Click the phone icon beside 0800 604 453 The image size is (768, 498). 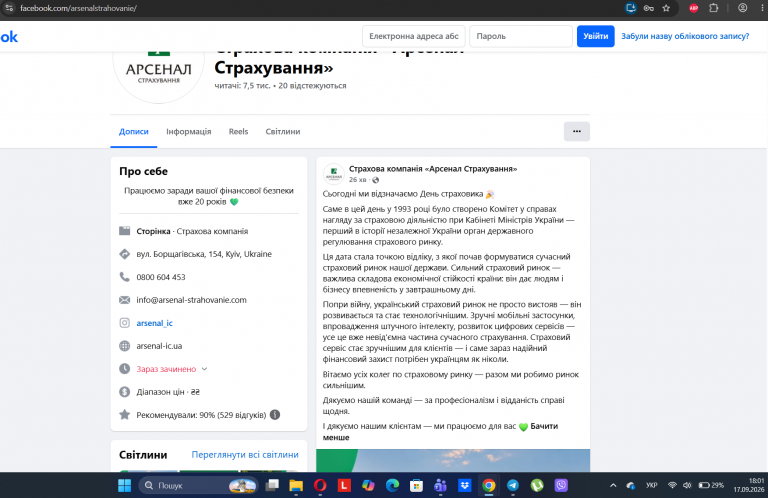[x=124, y=277]
